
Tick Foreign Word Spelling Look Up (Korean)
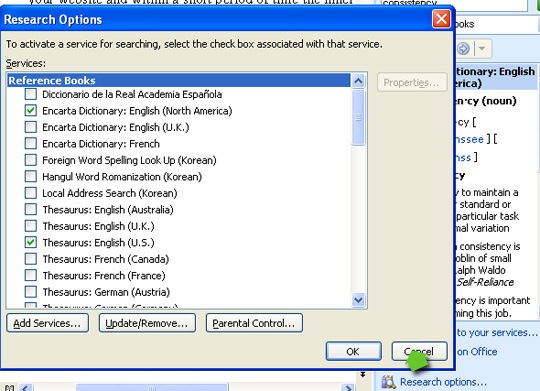tap(31, 160)
